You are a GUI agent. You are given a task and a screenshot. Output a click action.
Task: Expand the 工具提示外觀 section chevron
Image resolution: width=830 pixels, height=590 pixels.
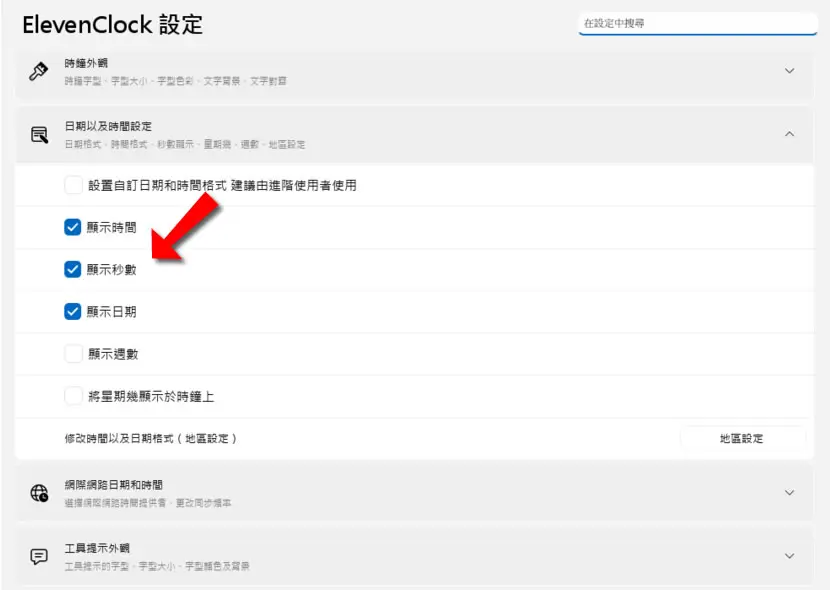click(789, 556)
